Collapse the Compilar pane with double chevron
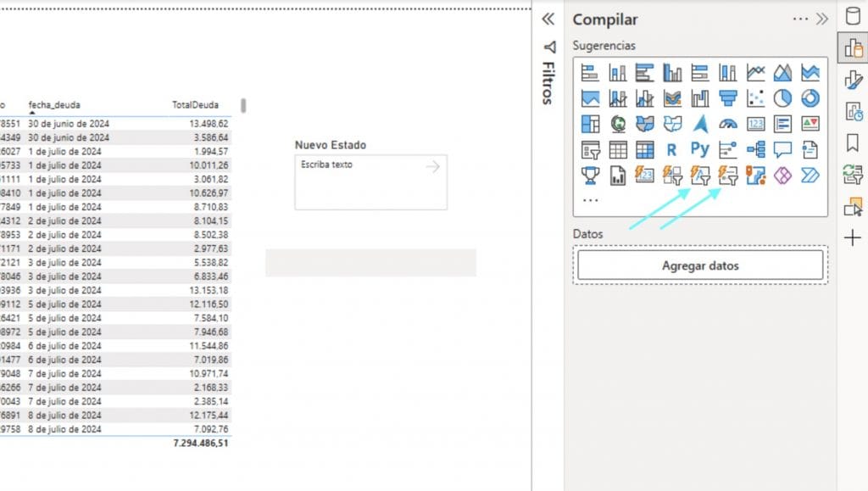Viewport: 868px width, 491px height. pyautogui.click(x=821, y=20)
